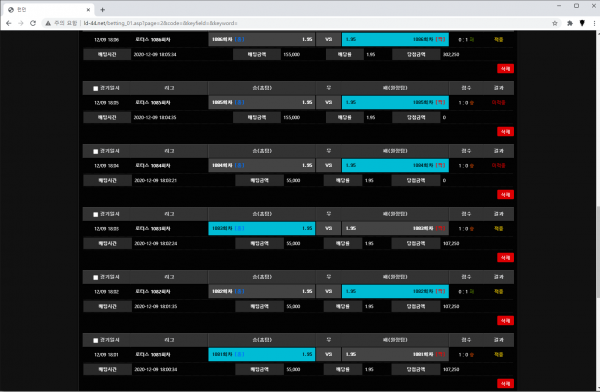
Task: Reload the betting history page
Action: [33, 23]
